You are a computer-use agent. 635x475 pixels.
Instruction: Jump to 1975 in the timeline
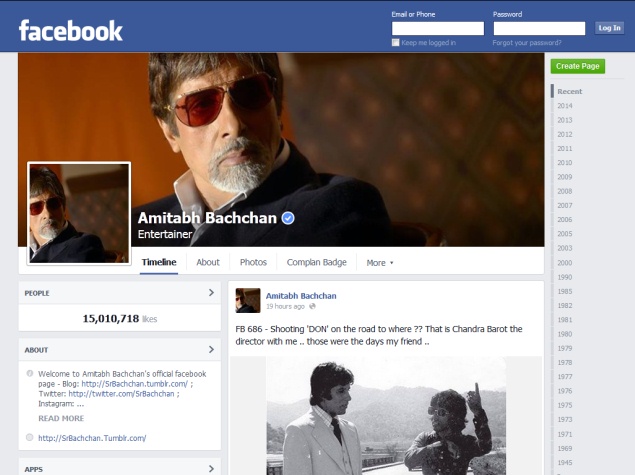coord(565,405)
